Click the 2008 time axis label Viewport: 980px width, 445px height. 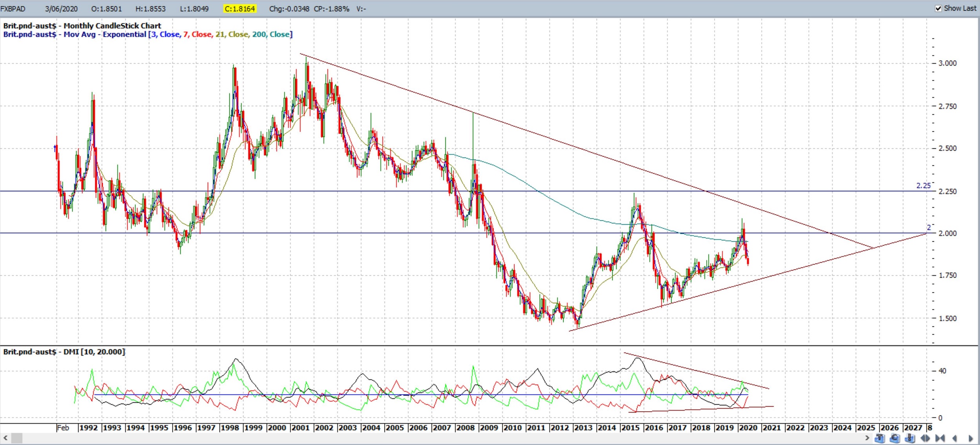(465, 428)
